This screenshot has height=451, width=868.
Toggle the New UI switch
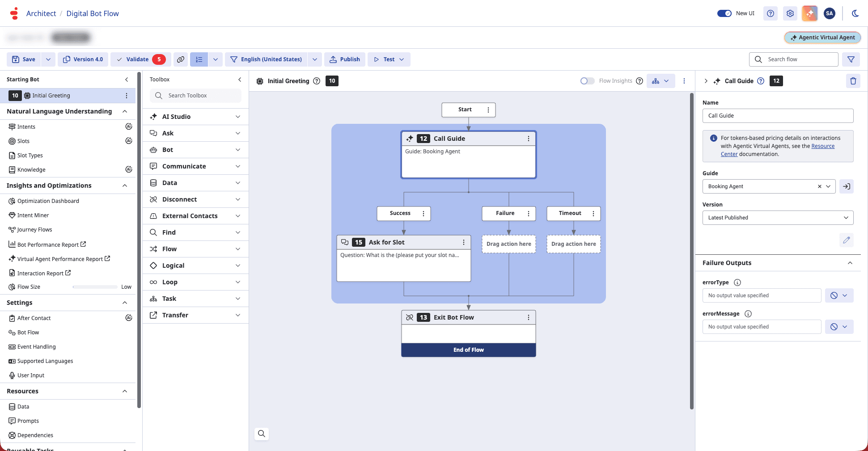(x=724, y=13)
